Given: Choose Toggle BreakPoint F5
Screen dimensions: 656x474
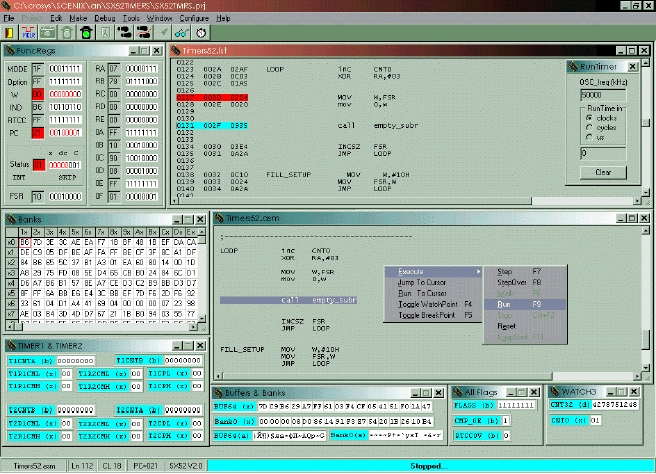Looking at the screenshot, I should [x=433, y=315].
